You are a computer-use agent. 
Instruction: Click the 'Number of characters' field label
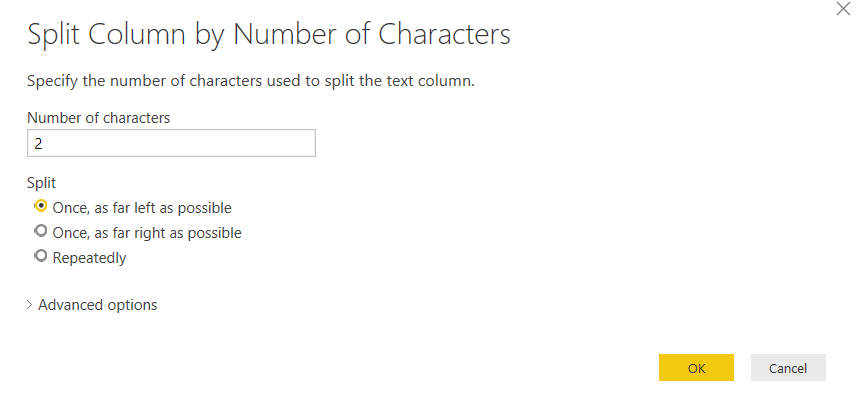point(98,118)
